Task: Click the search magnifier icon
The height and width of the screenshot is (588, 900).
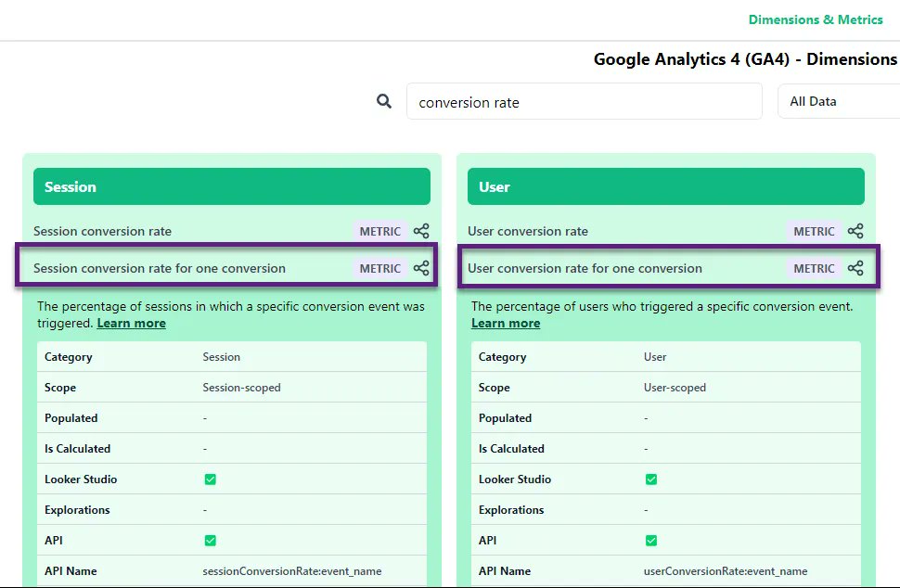Action: [384, 101]
